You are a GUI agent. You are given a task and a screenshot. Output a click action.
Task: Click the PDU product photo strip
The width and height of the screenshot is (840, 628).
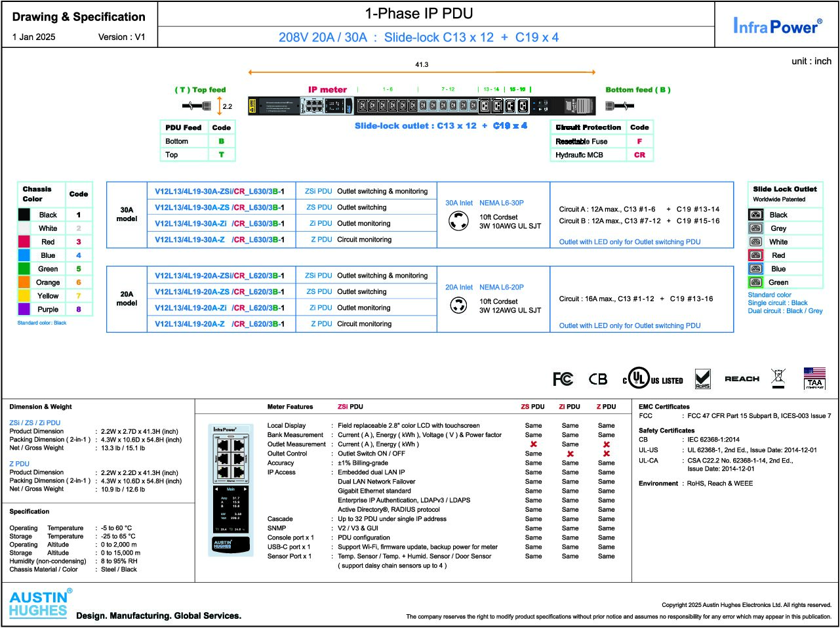click(x=422, y=106)
